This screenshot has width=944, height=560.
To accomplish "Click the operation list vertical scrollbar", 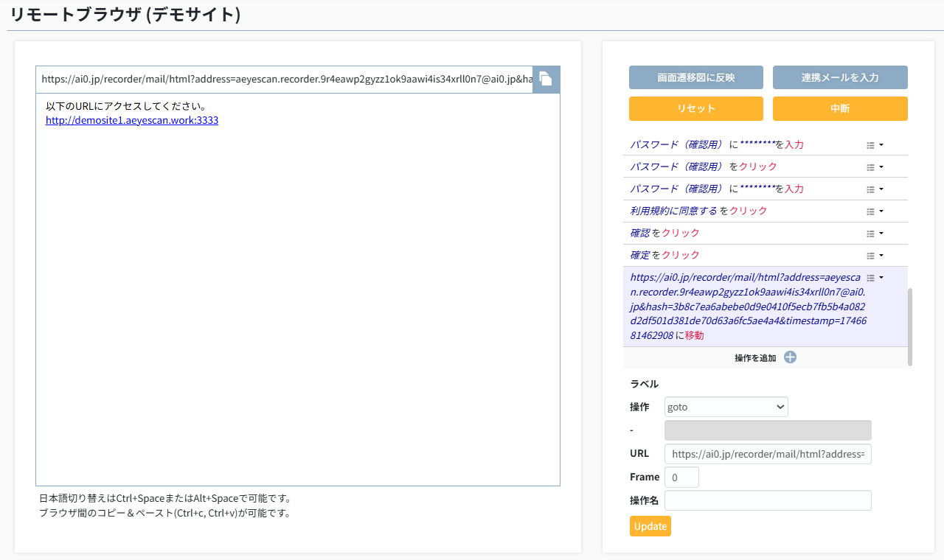I will point(910,326).
